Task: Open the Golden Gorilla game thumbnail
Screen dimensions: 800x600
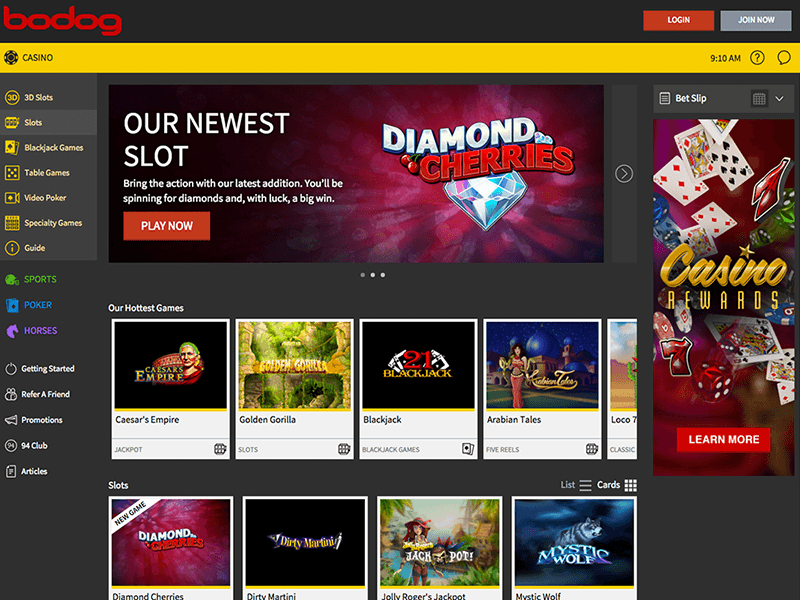Action: coord(294,365)
